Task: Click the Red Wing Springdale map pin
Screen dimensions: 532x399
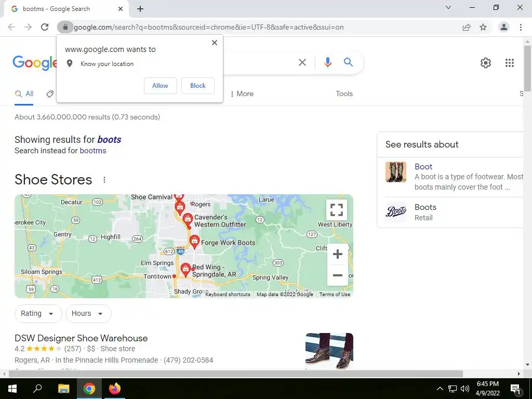Action: pos(185,270)
